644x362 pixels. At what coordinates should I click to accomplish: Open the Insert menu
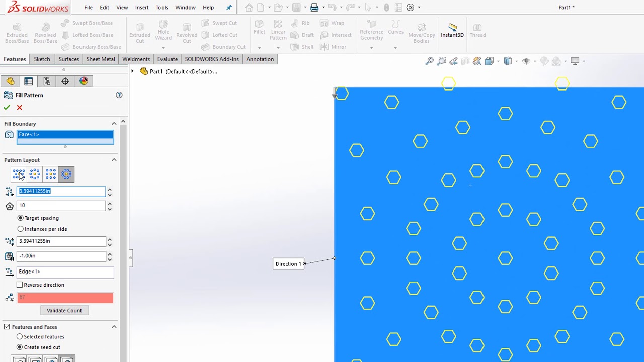(142, 8)
